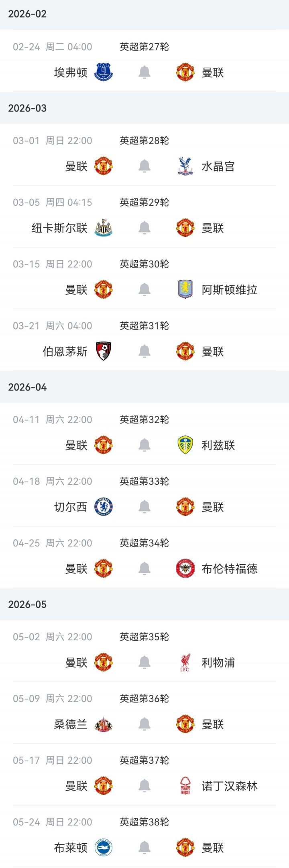This screenshot has width=289, height=868.
Task: Tap the 诺丁汉森林 team name
Action: 229,786
